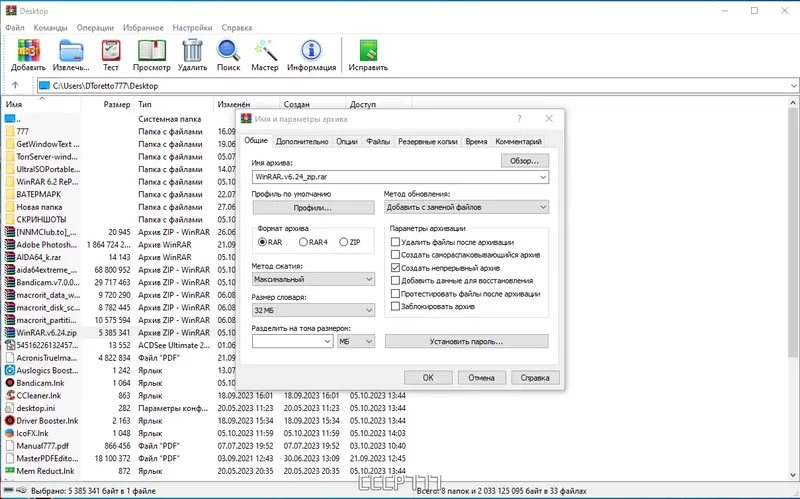800x499 pixels.
Task: Switch to the Время tab
Action: coord(476,142)
